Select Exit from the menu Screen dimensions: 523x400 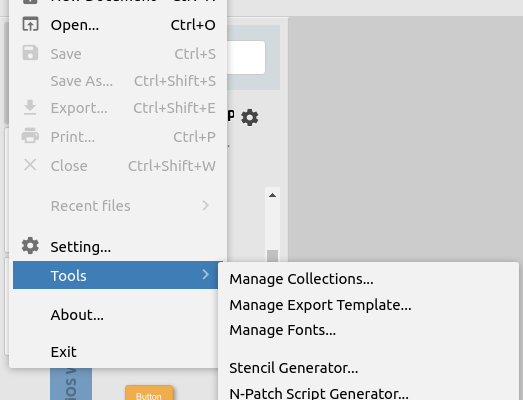(64, 352)
